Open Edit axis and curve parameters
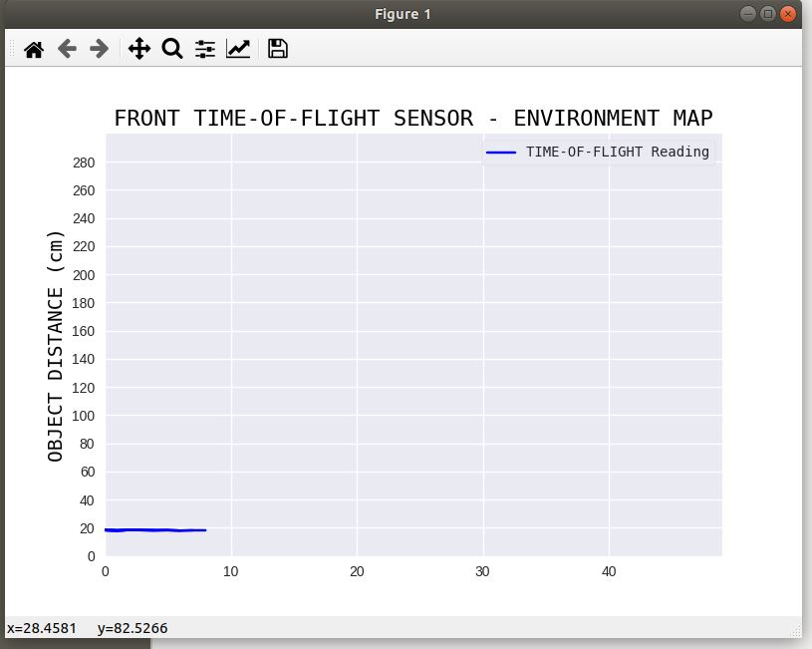Viewport: 812px width, 649px height. (238, 49)
